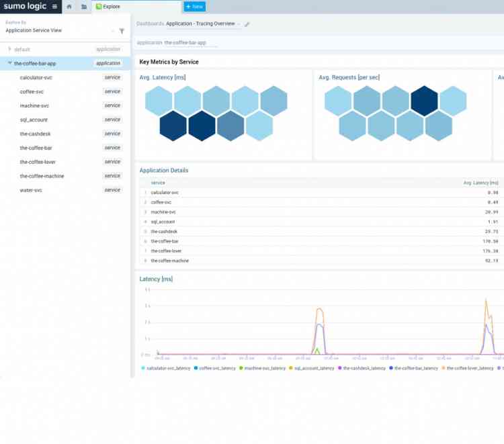Click the sumo logic logo
Viewport: 504px width, 444px height.
pyautogui.click(x=25, y=7)
